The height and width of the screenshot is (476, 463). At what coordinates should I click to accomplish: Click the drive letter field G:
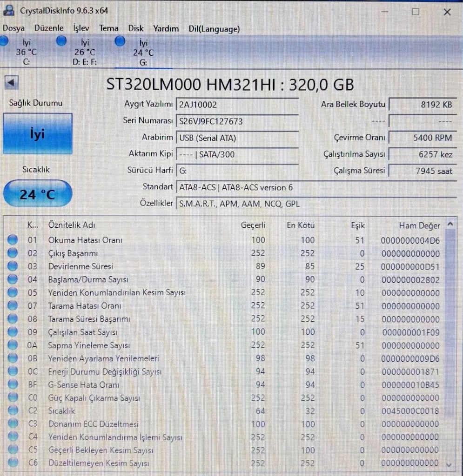pyautogui.click(x=237, y=171)
